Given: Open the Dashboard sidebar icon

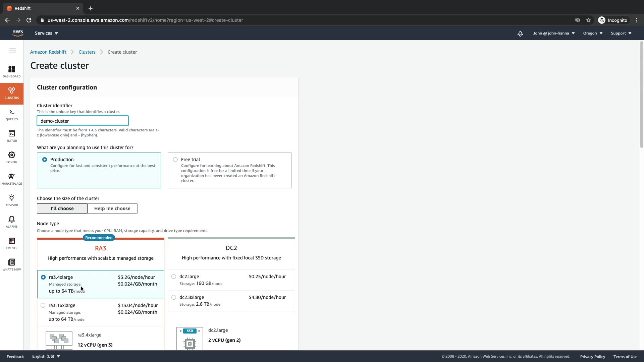Looking at the screenshot, I should [12, 71].
